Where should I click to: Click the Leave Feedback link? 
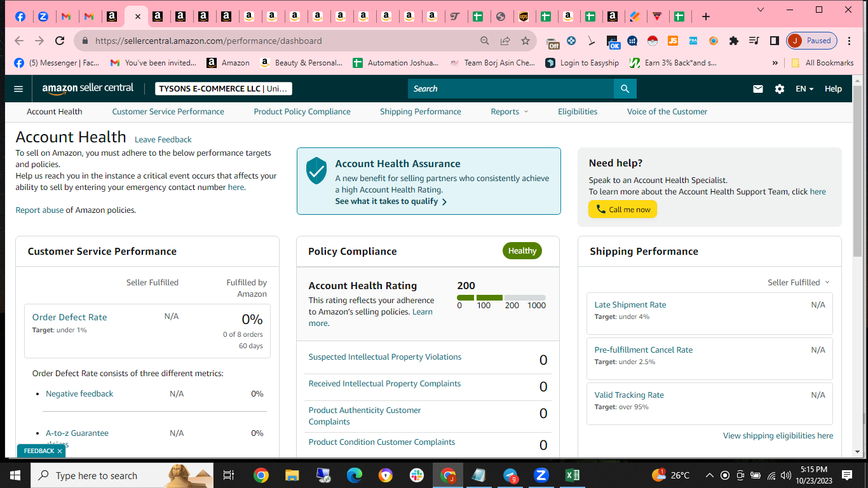tap(163, 140)
